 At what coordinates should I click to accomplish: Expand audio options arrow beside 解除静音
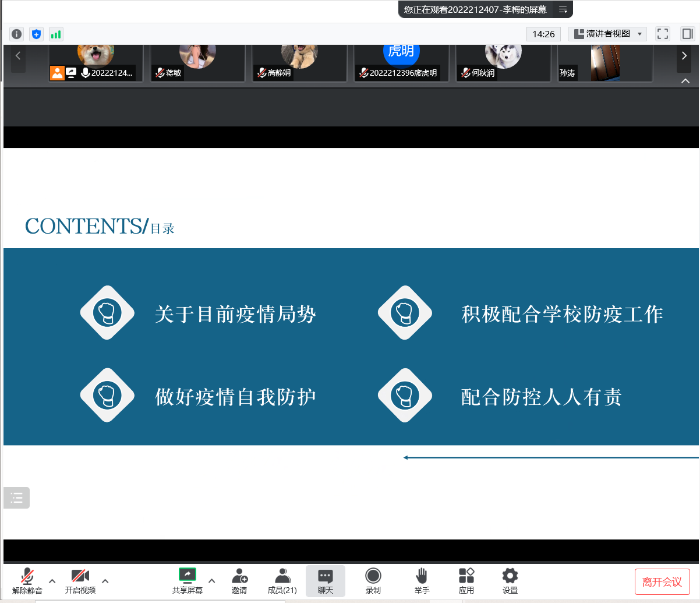(52, 580)
